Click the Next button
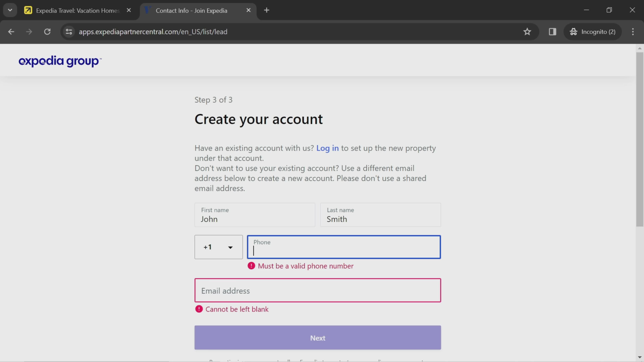The image size is (644, 362). point(318,338)
